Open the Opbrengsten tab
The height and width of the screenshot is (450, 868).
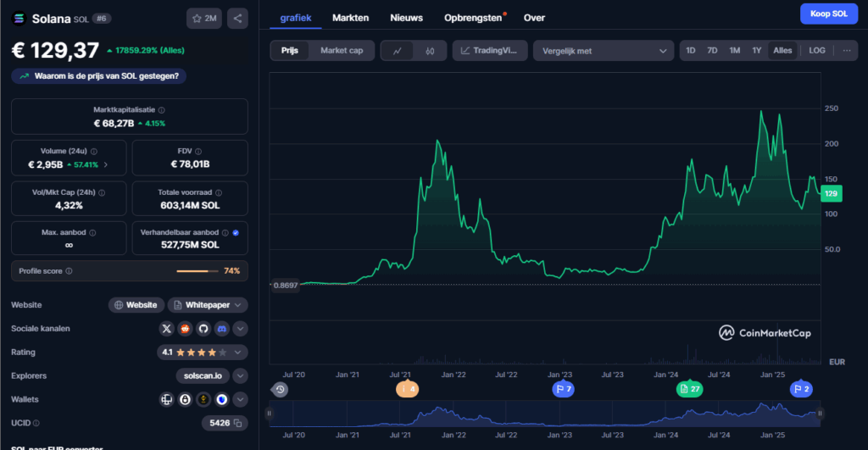point(473,18)
